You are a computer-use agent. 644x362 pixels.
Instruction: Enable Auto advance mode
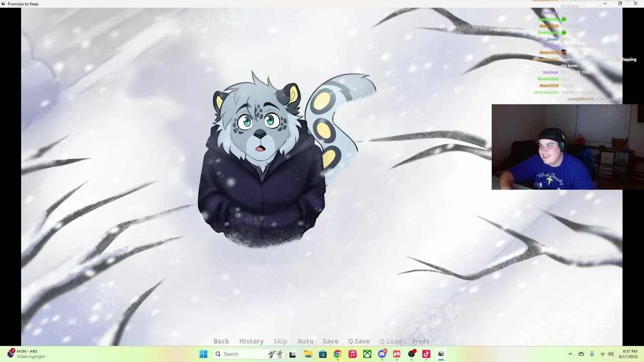[x=305, y=341]
